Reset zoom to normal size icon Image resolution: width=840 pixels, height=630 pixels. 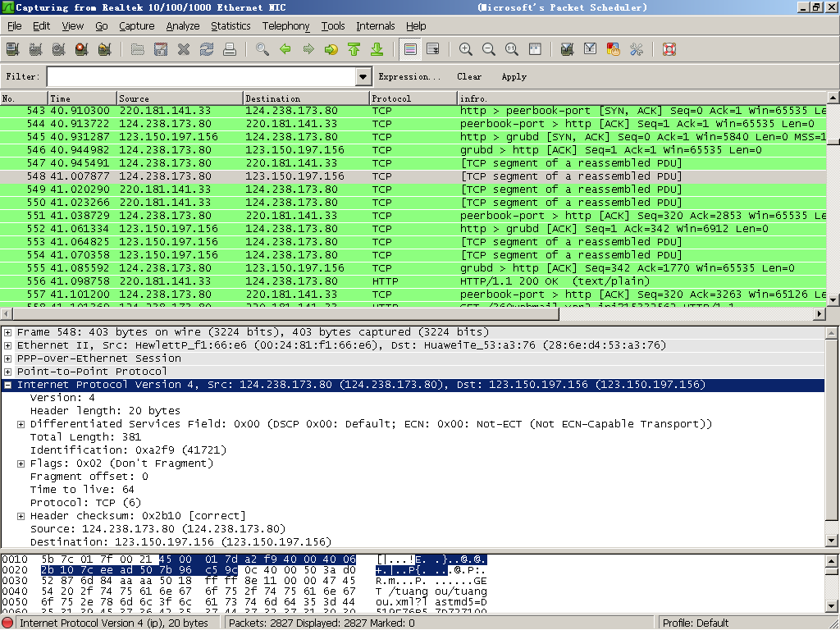[x=512, y=49]
